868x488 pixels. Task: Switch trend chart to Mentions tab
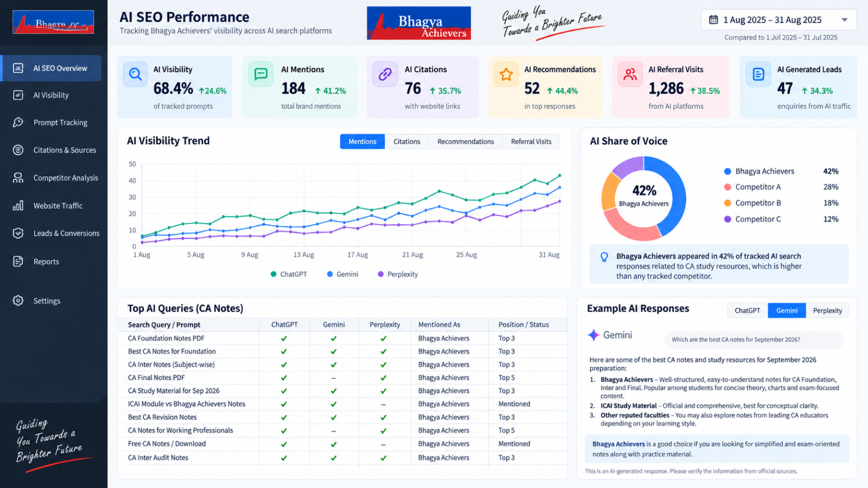pos(362,142)
